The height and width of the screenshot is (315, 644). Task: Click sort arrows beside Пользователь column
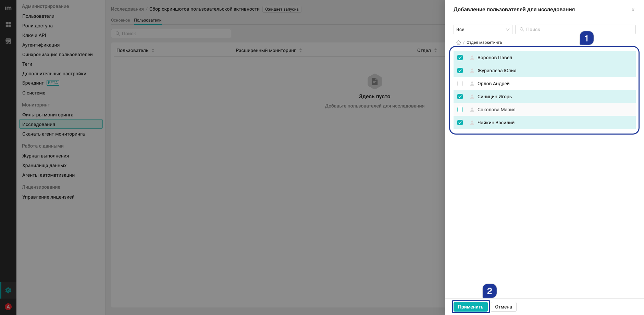(153, 50)
